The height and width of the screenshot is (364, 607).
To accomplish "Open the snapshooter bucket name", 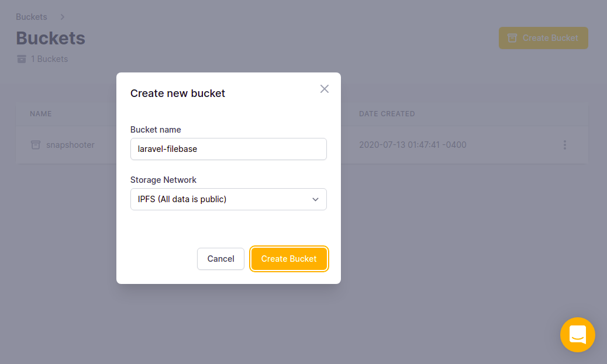I will (70, 145).
